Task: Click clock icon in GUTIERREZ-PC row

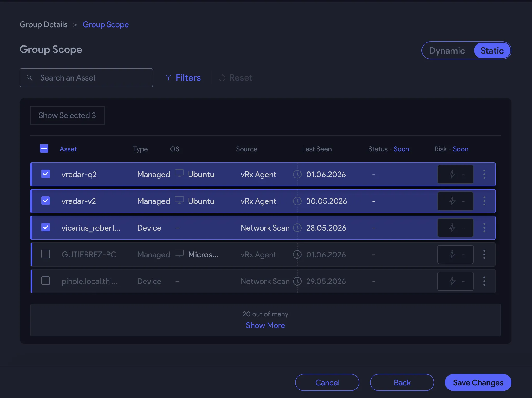Action: pyautogui.click(x=297, y=255)
